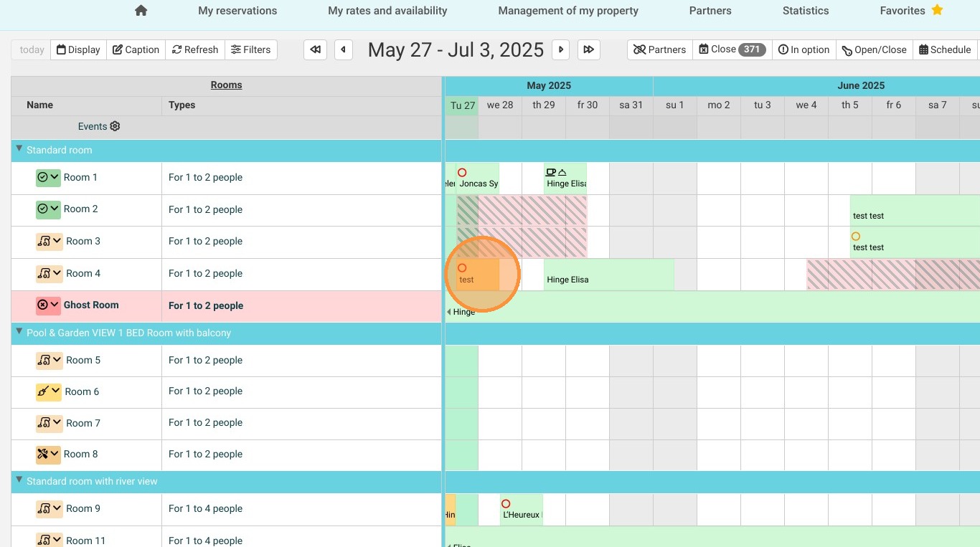
Task: Click the Partners toolbar button
Action: (660, 49)
